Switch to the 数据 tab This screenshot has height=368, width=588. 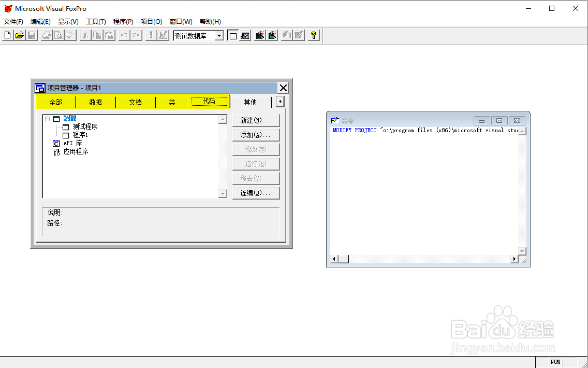coord(96,102)
